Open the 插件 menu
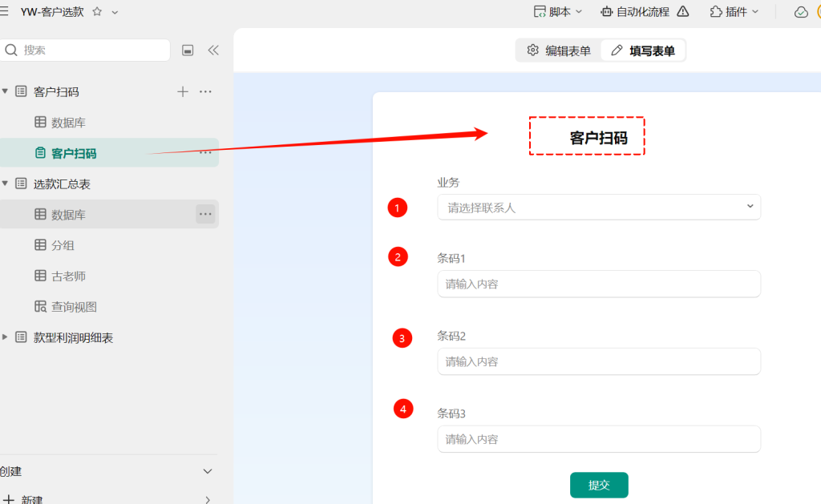The image size is (821, 504). pyautogui.click(x=734, y=11)
